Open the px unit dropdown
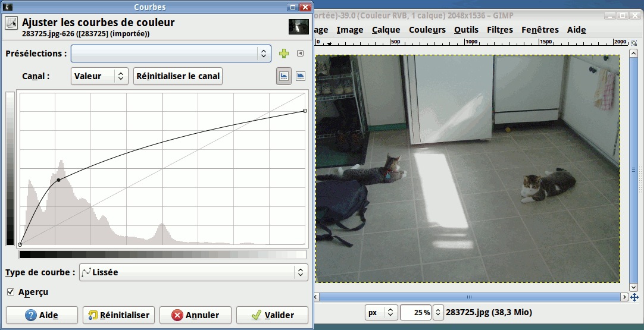Screen dimensions: 644x330 (381, 312)
